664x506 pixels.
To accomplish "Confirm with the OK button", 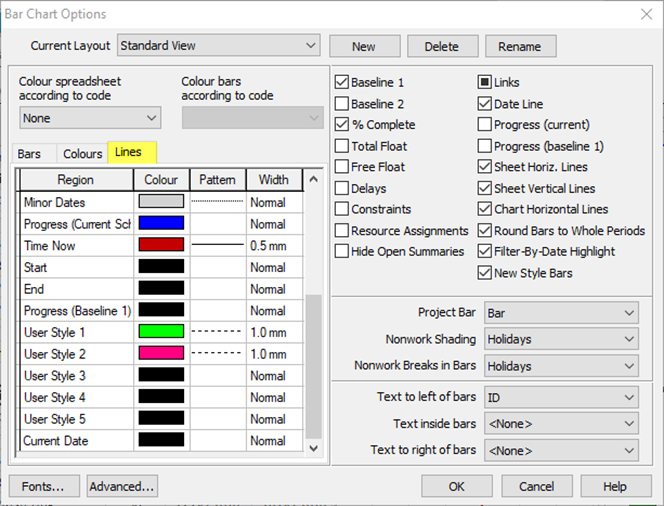I will point(456,486).
